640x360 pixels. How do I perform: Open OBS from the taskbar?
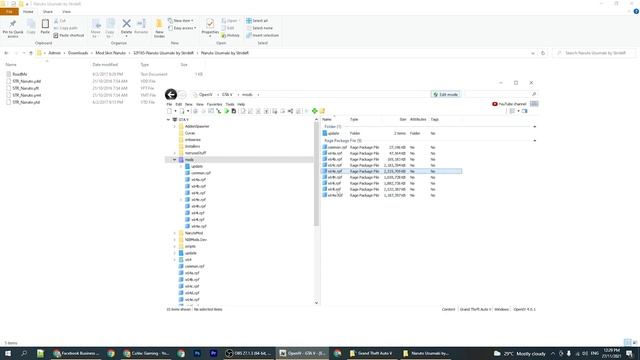[249, 353]
